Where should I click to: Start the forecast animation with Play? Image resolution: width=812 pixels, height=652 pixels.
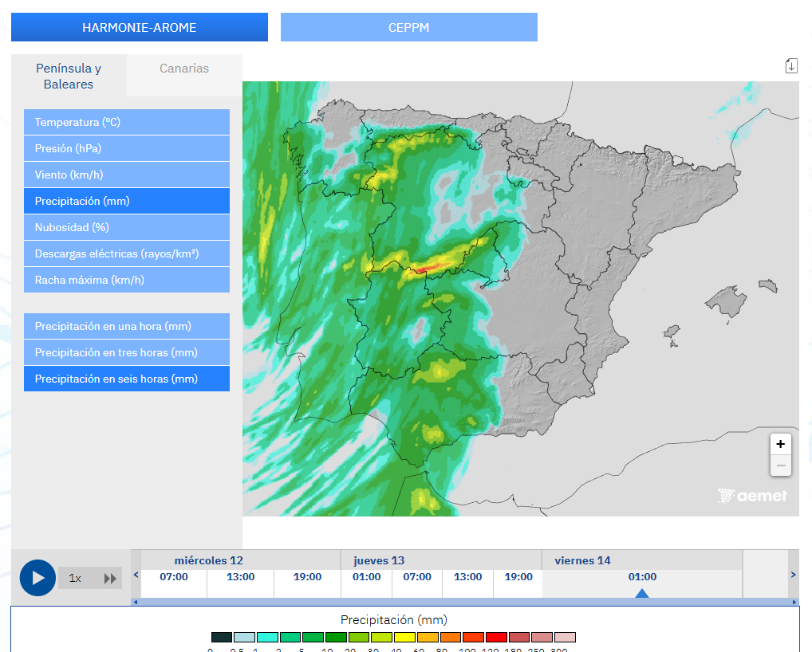pos(37,578)
